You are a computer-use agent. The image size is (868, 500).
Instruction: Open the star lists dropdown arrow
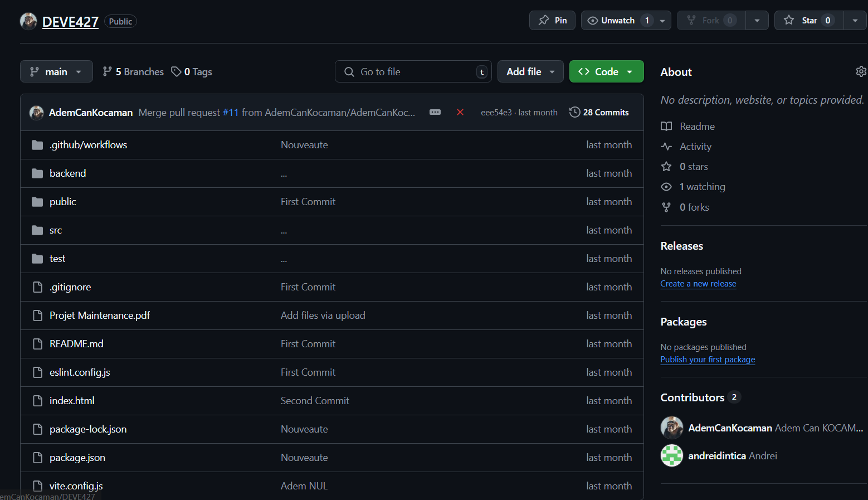tap(855, 21)
